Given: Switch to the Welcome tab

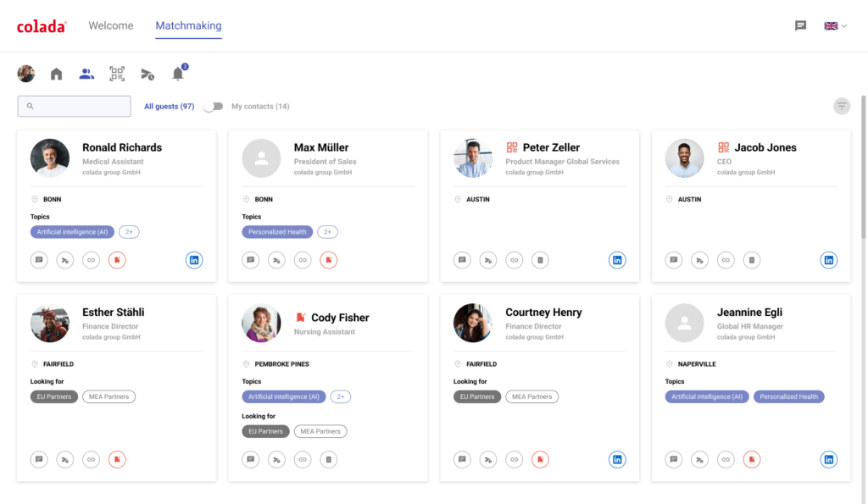Looking at the screenshot, I should (111, 25).
